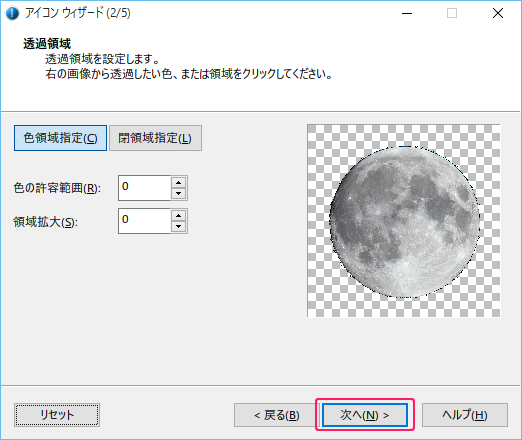The image size is (522, 440).
Task: Click the リセット reset button
Action: (x=57, y=415)
